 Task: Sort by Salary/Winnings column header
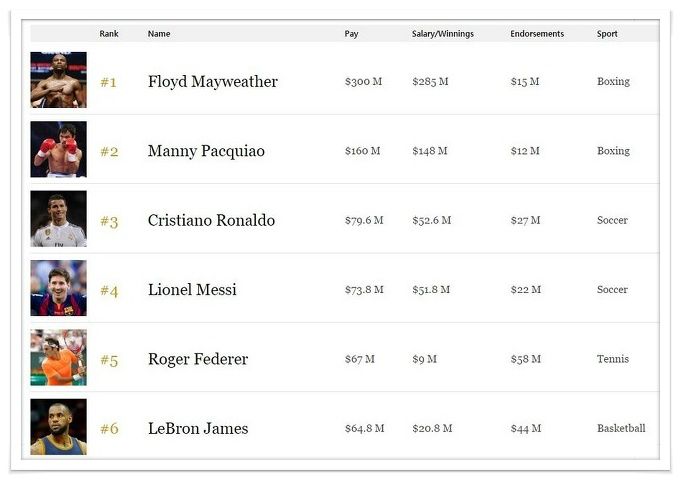[443, 34]
